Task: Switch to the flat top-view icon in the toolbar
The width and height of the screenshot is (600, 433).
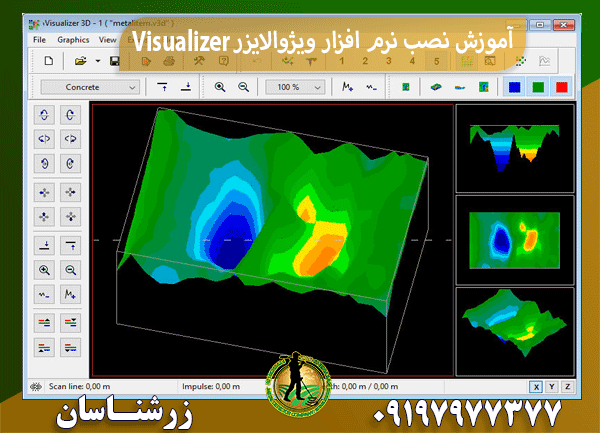Action: [406, 87]
